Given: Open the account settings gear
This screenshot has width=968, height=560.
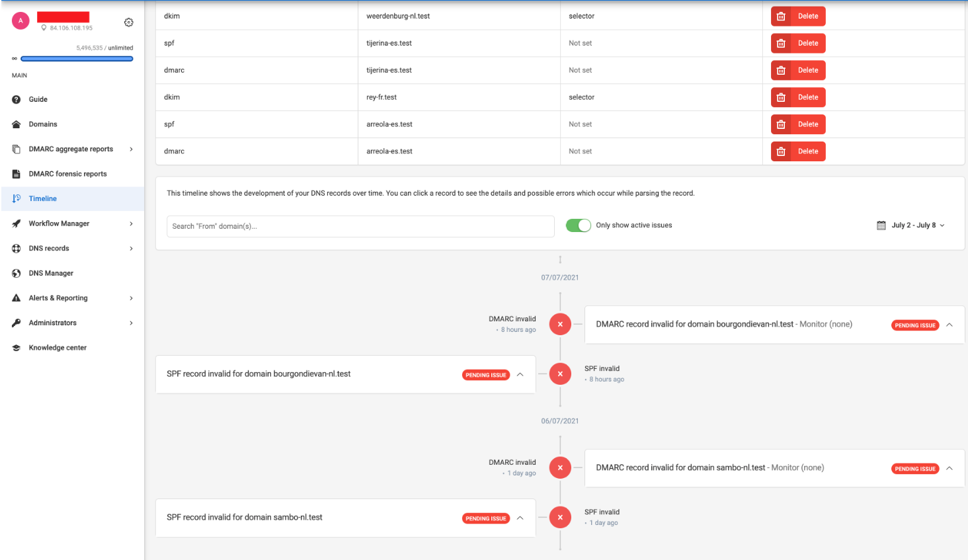Looking at the screenshot, I should pos(128,22).
